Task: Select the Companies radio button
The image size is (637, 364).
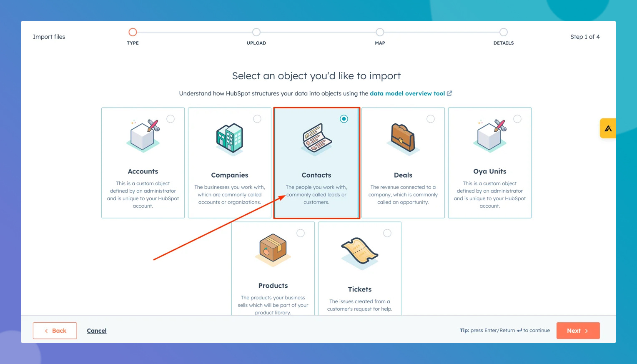Action: pyautogui.click(x=257, y=119)
